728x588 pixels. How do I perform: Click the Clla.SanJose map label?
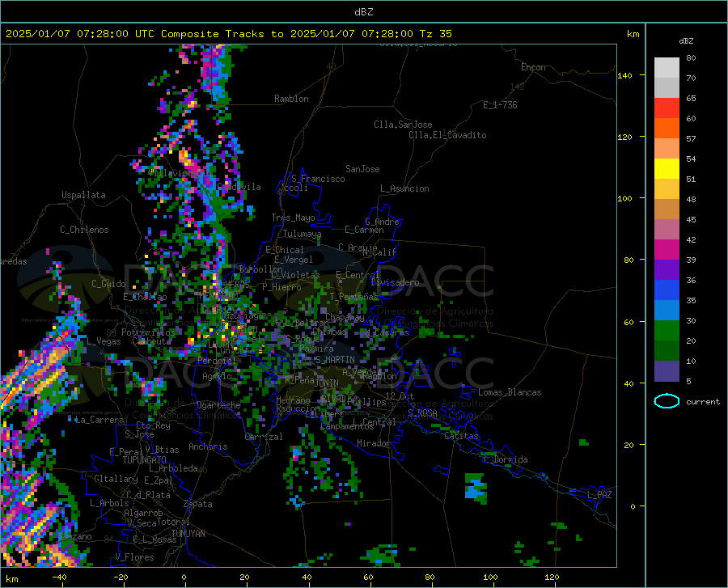point(403,125)
